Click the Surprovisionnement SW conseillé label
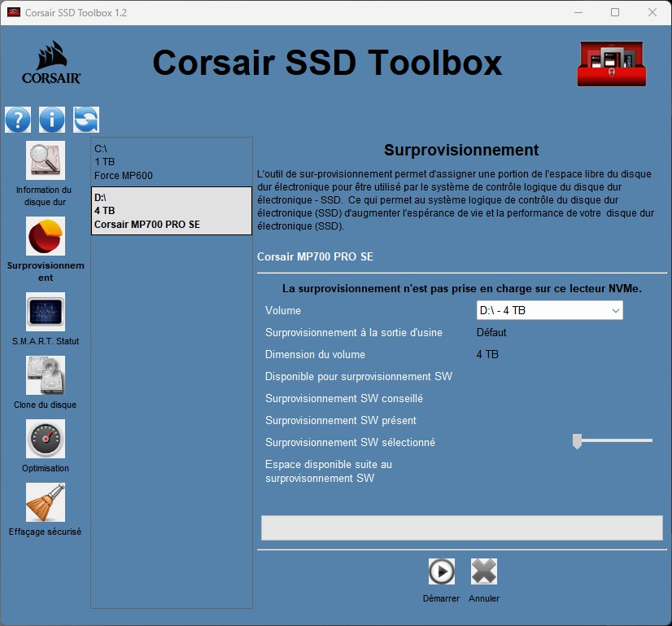 click(344, 398)
